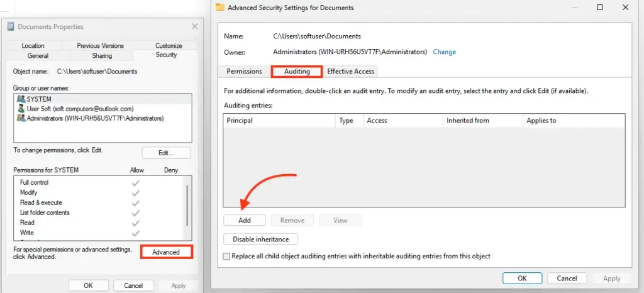Open the Sharing tab
Image resolution: width=644 pixels, height=293 pixels.
tap(102, 55)
